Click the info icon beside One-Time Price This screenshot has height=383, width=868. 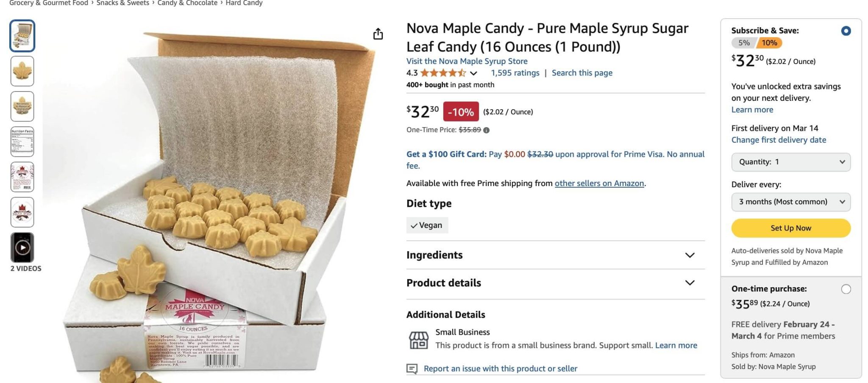click(487, 130)
